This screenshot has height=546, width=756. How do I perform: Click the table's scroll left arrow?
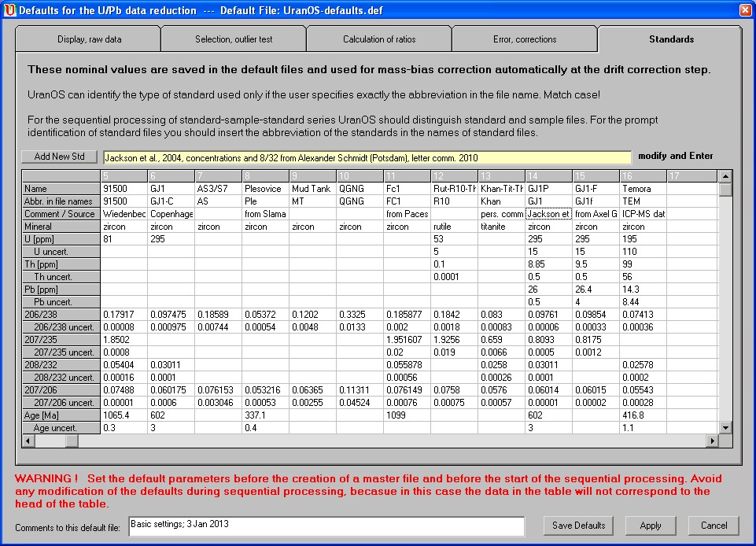click(x=28, y=441)
